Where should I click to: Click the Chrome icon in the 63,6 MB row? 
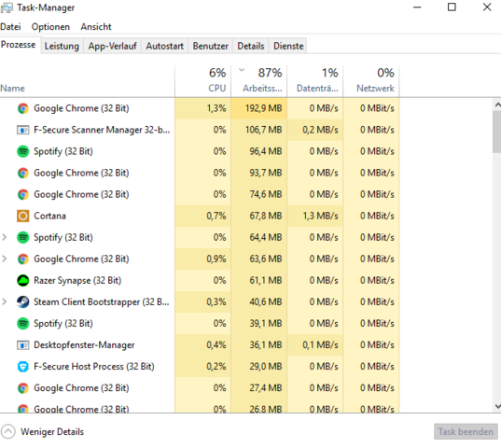[22, 259]
